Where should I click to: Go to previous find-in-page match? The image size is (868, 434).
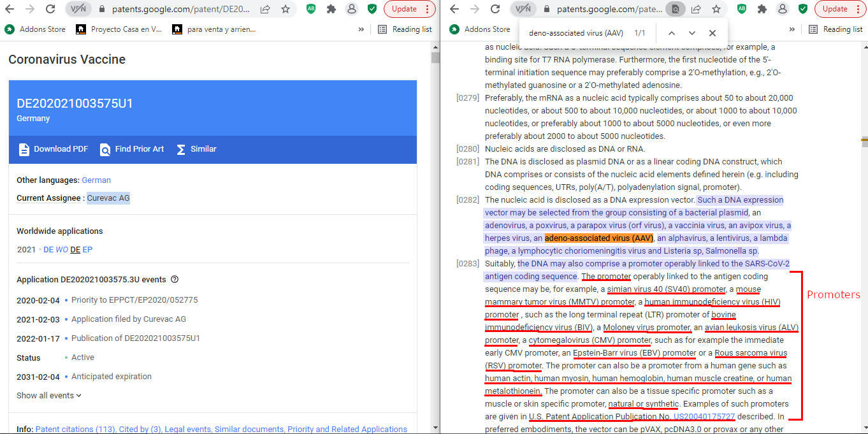[x=671, y=33]
